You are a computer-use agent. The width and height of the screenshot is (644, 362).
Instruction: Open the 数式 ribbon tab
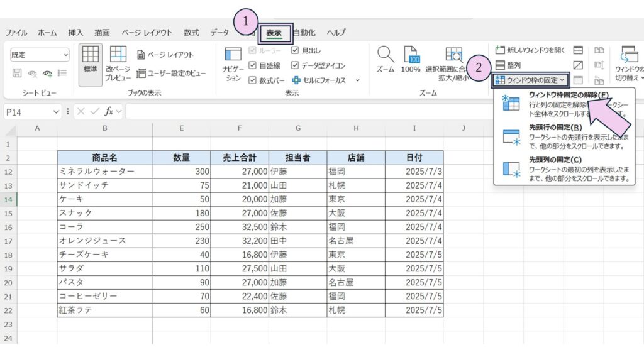point(191,33)
